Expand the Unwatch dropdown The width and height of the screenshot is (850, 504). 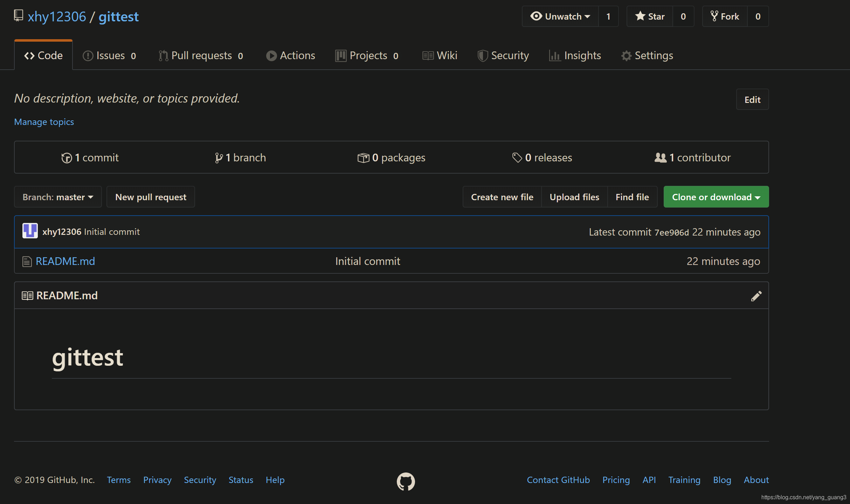(560, 16)
